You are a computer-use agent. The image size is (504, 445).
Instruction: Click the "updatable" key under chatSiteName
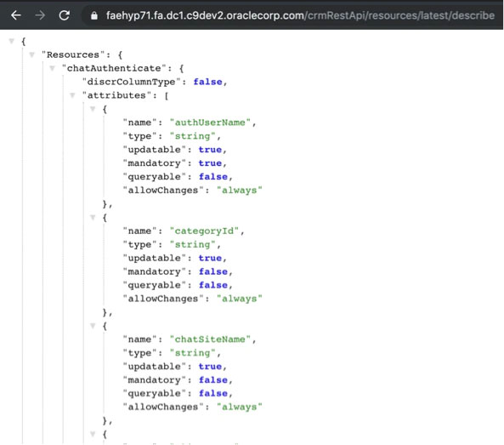pyautogui.click(x=155, y=367)
